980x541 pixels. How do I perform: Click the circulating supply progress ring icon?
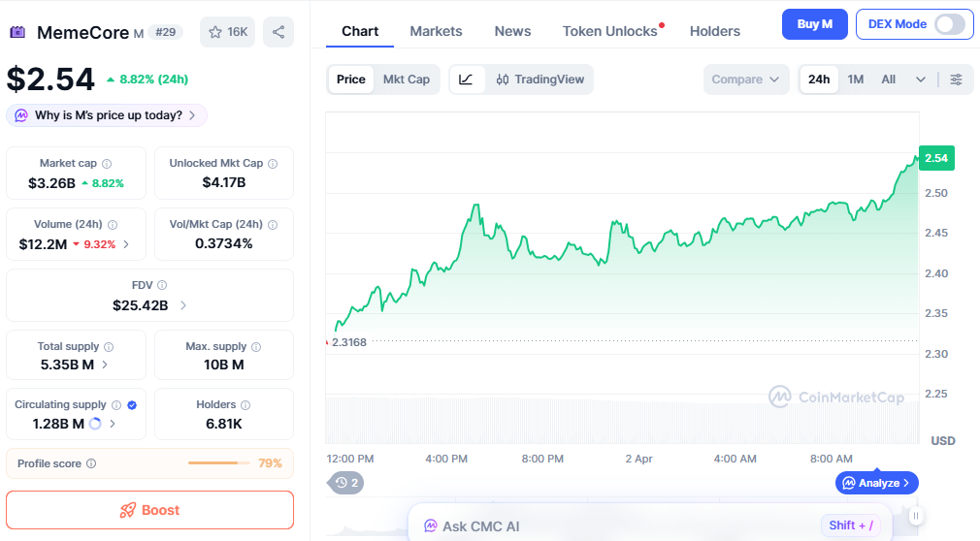(95, 424)
